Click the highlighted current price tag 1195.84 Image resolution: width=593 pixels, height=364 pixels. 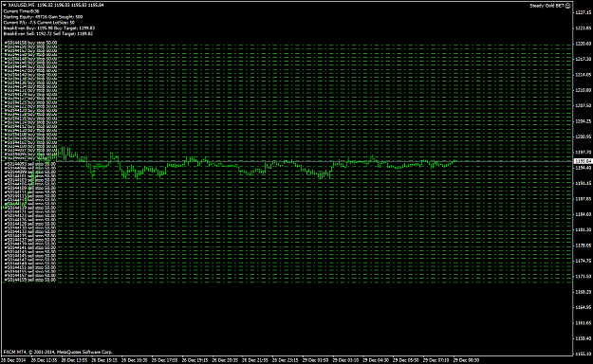(583, 161)
